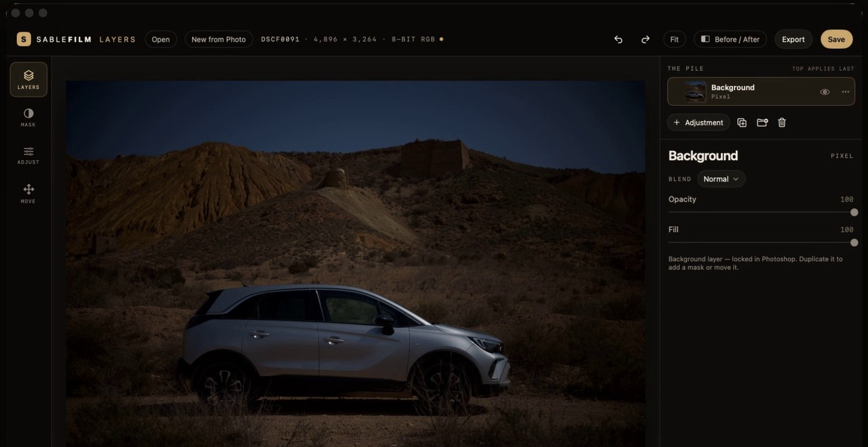The width and height of the screenshot is (868, 447).
Task: Open the Adjust tool in sidebar
Action: point(28,156)
